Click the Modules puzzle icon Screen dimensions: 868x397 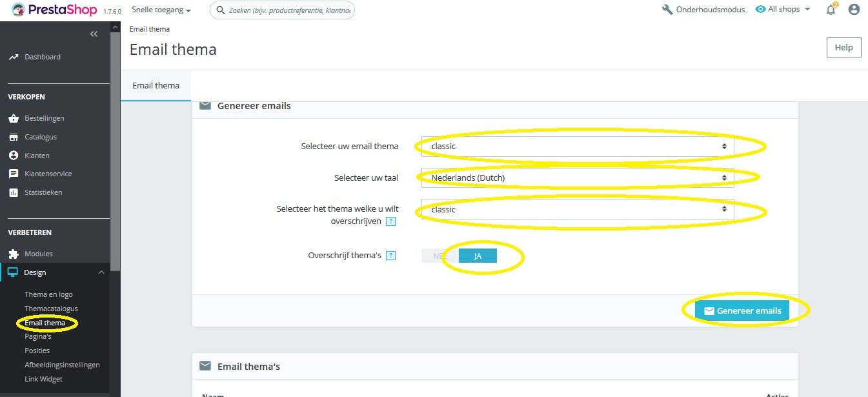(13, 254)
